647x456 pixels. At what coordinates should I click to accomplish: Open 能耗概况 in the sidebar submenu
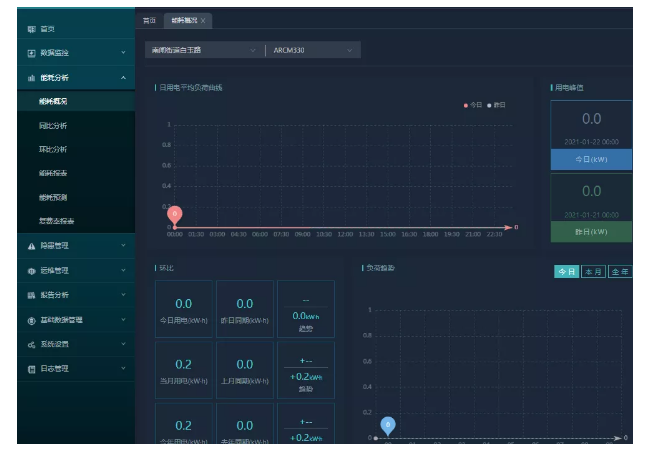pyautogui.click(x=76, y=102)
